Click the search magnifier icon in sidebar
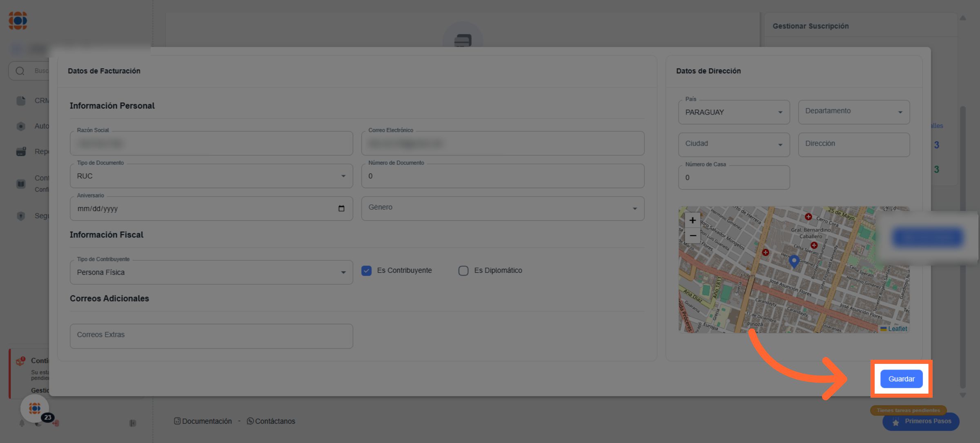Screen dimensions: 980x443 click(20, 71)
